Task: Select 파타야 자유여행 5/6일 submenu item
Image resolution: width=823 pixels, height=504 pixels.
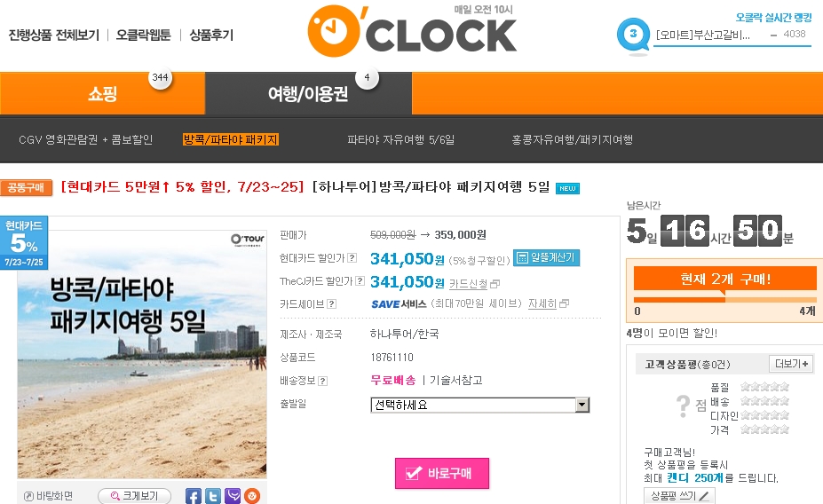Action: [400, 139]
